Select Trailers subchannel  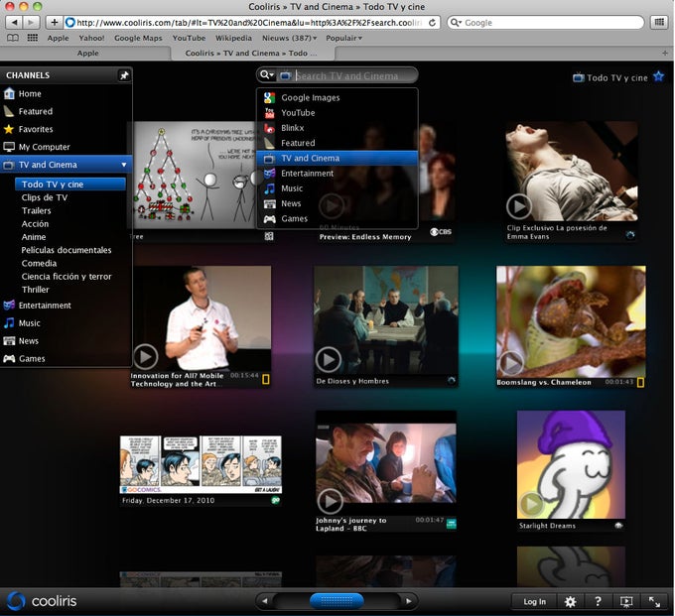(x=36, y=210)
